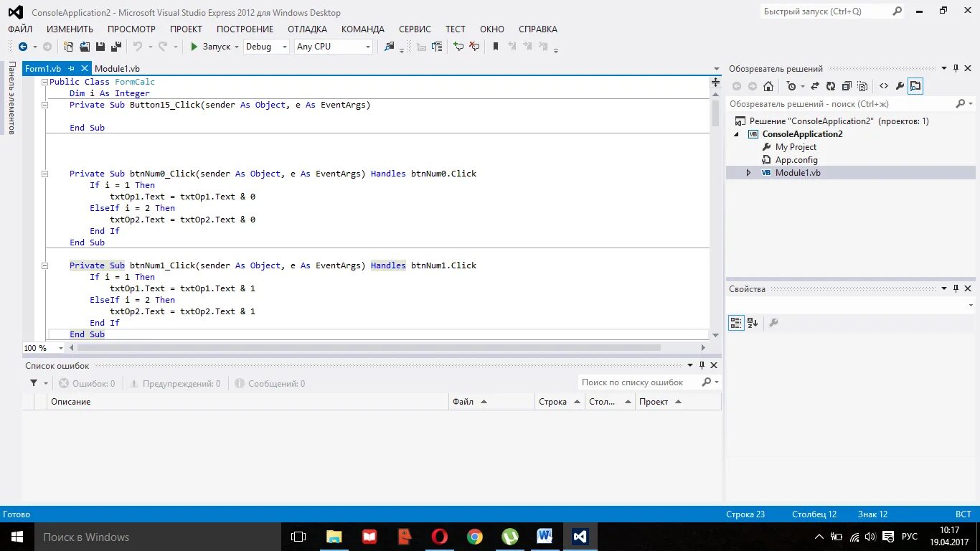Toggle auto-hide pin on Свойства panel
980x551 pixels.
point(956,289)
